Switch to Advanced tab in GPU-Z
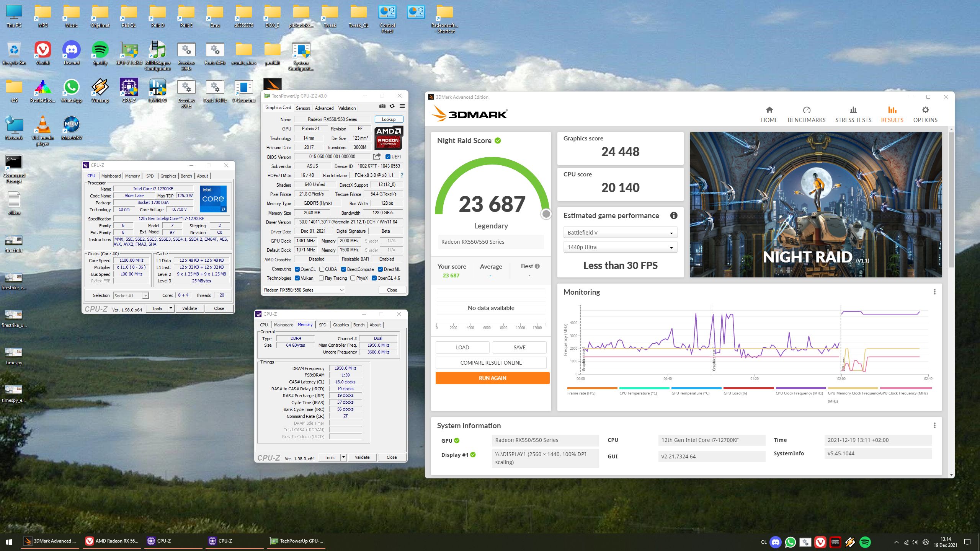980x551 pixels. coord(324,108)
